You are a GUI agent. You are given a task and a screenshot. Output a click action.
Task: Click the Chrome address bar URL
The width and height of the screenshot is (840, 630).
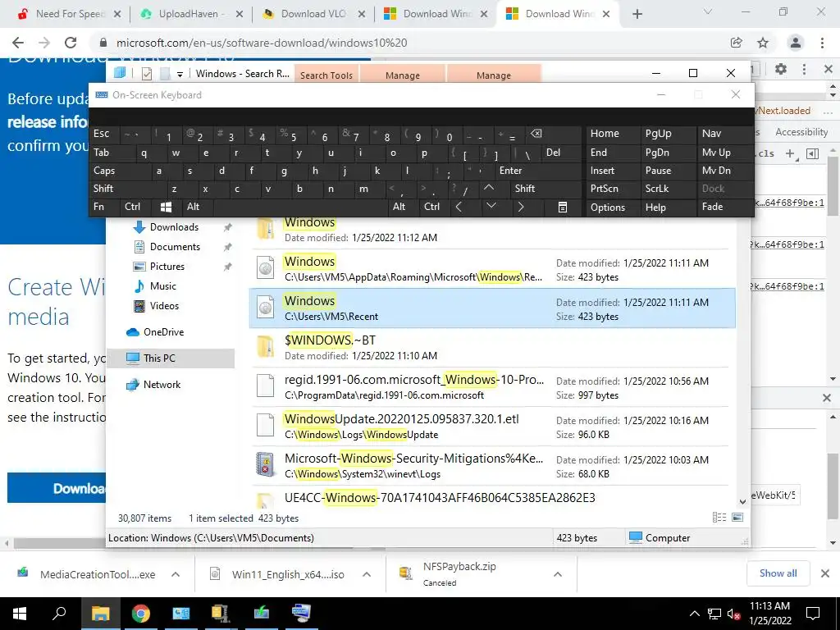262,43
